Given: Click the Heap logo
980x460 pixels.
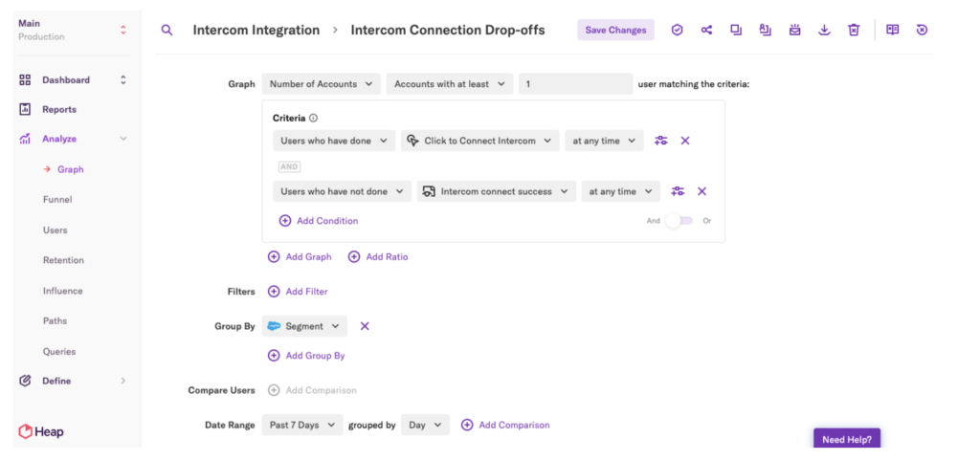Looking at the screenshot, I should 41,431.
